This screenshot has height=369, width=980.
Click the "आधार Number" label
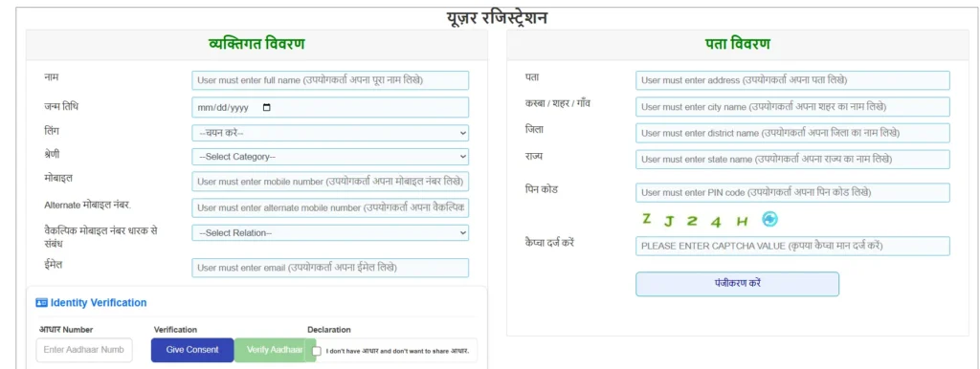click(x=66, y=330)
